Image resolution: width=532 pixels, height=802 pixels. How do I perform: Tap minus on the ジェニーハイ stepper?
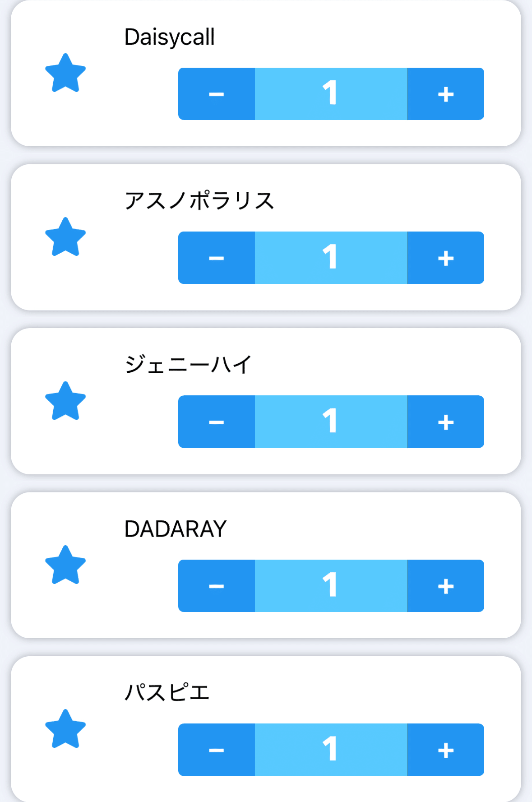tap(217, 422)
